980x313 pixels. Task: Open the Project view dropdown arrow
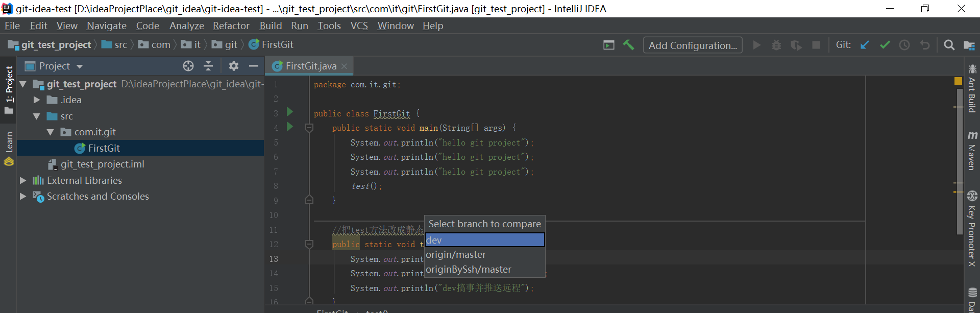pos(80,66)
